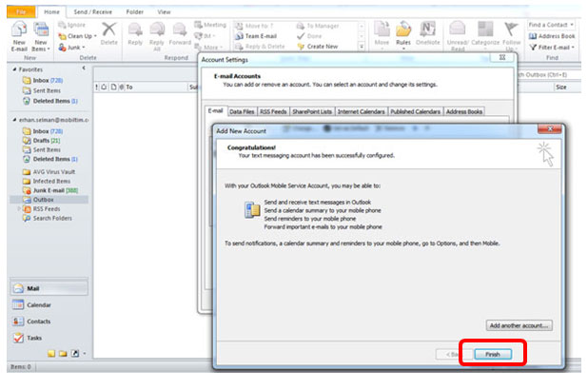The width and height of the screenshot is (588, 390).
Task: Select the To Manager quick step
Action: (x=318, y=26)
